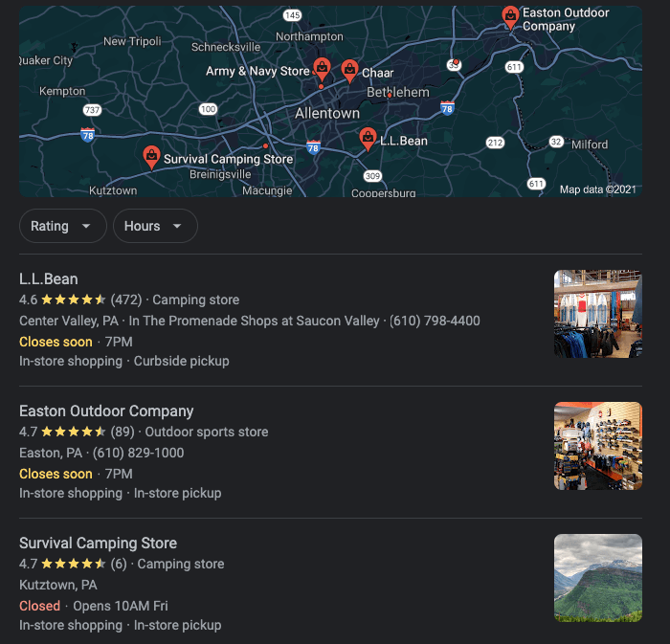Viewport: 670px width, 644px height.
Task: Open the Easton Outdoor Company photo thumbnail
Action: click(598, 446)
